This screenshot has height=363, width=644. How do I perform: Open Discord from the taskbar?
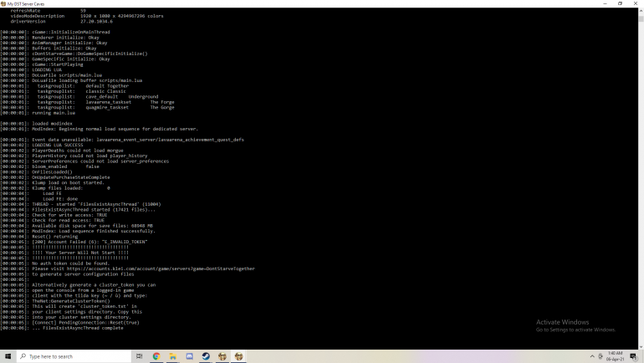point(189,356)
